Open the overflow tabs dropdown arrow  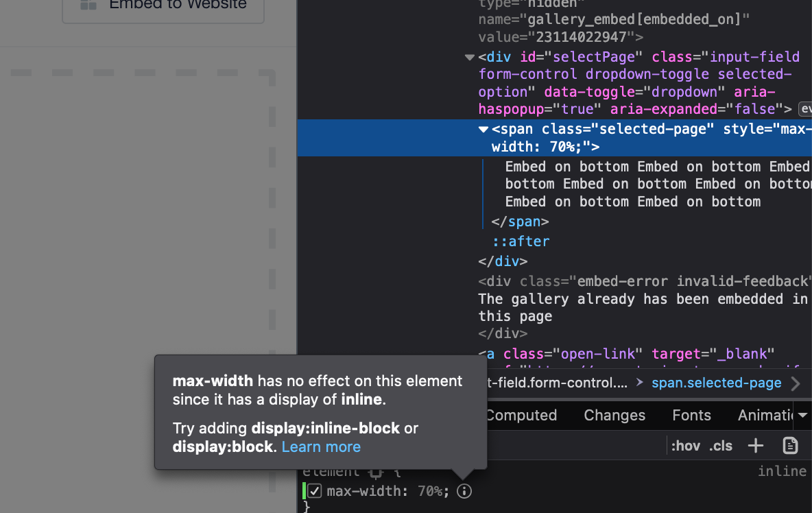pyautogui.click(x=802, y=415)
